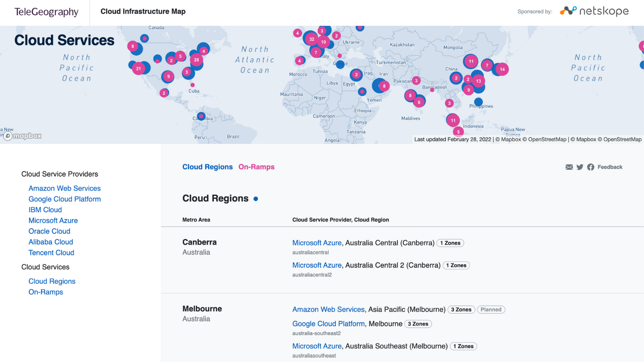
Task: Select the map cluster marker numbered 14
Action: point(502,69)
